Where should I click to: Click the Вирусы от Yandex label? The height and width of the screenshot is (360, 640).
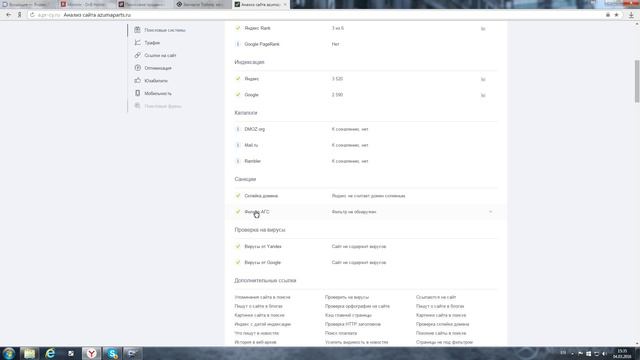pyautogui.click(x=263, y=247)
